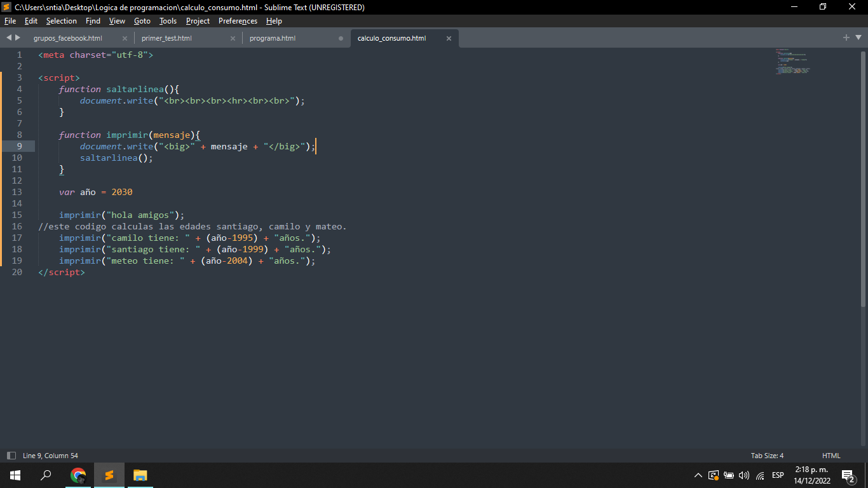868x488 pixels.
Task: Open Google Chrome from taskbar
Action: click(78, 475)
